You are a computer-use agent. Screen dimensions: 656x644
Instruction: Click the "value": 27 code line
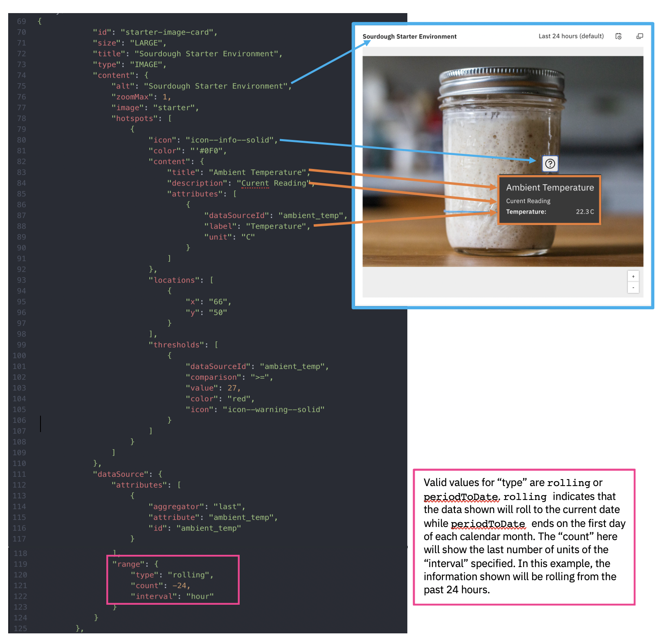coord(213,388)
